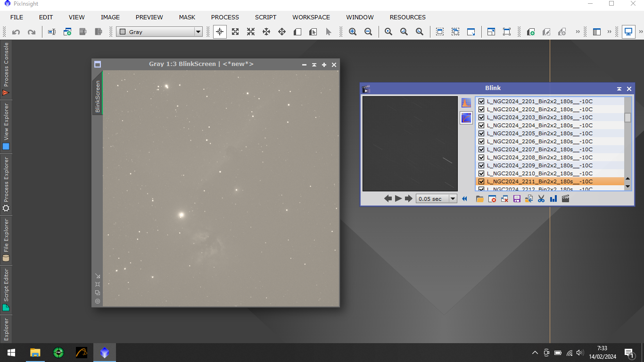Click the video clapperboard icon in Blink toolbar
This screenshot has width=644, height=362.
click(566, 199)
